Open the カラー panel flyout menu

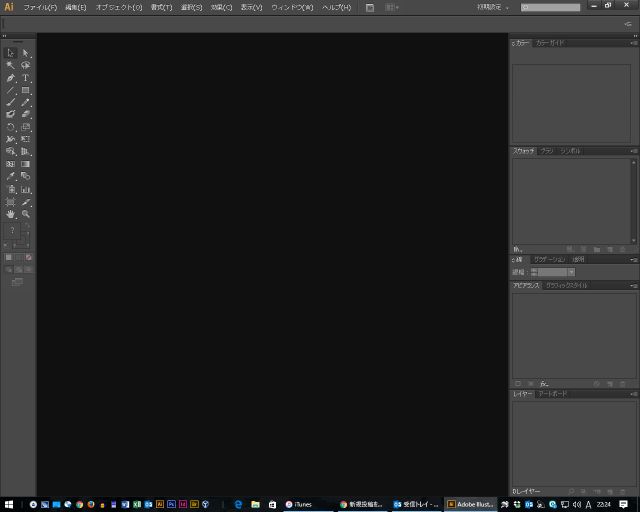click(634, 43)
